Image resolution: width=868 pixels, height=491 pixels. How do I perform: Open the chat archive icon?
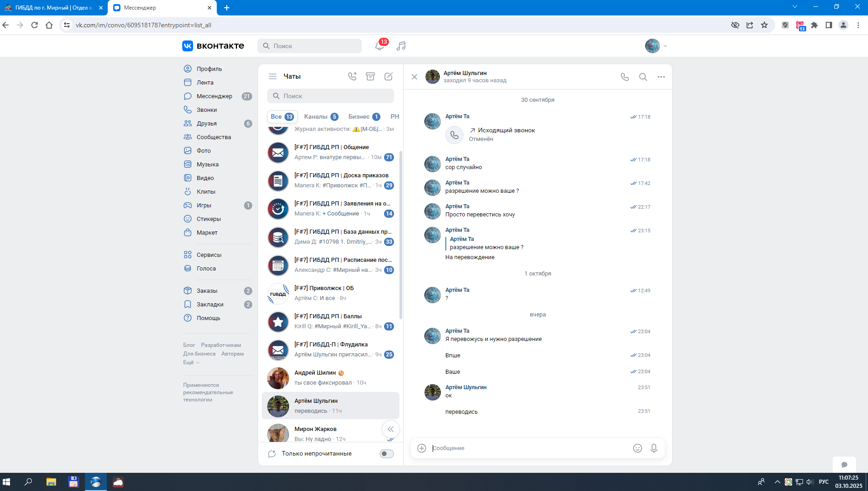click(x=370, y=76)
